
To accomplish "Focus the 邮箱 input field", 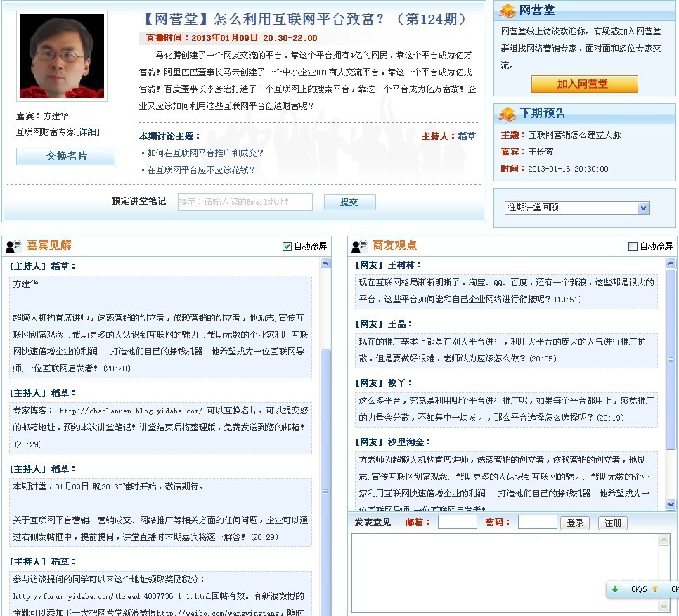I will coord(458,522).
